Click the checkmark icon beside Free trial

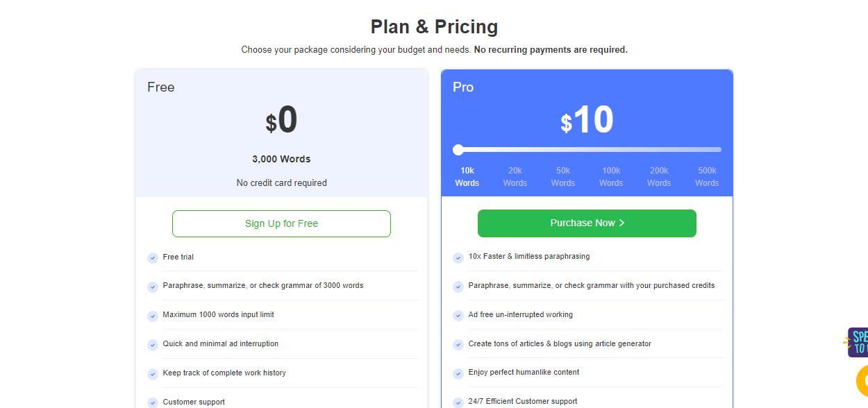click(153, 258)
